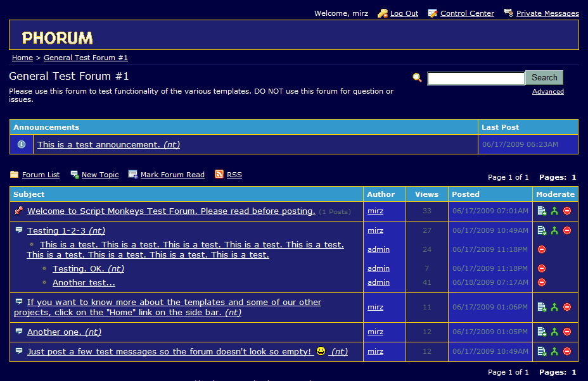Click the Log Out link
The width and height of the screenshot is (588, 381).
(x=404, y=13)
